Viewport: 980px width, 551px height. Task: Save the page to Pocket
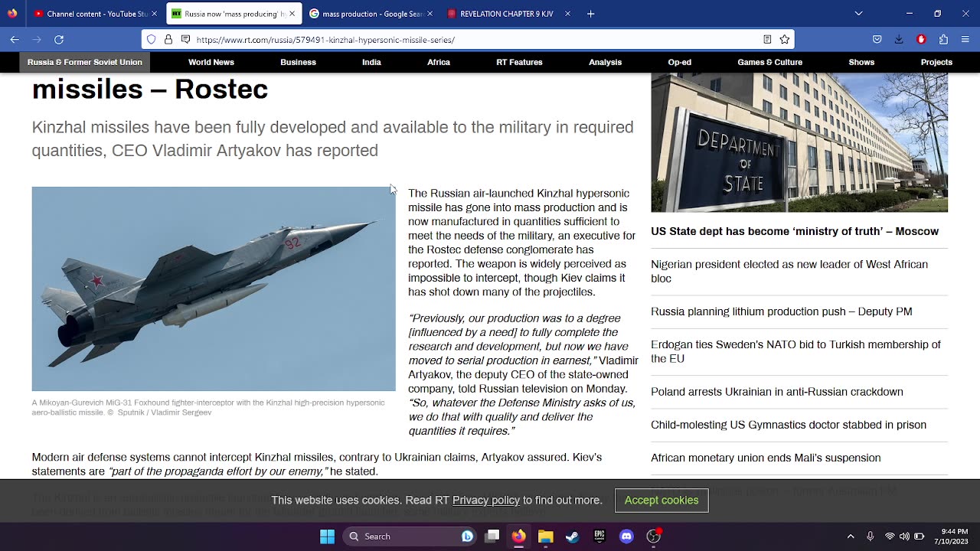pyautogui.click(x=877, y=39)
